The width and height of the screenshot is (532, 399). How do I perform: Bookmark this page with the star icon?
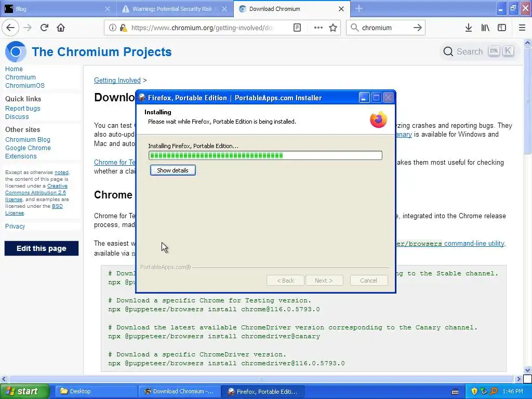point(333,28)
